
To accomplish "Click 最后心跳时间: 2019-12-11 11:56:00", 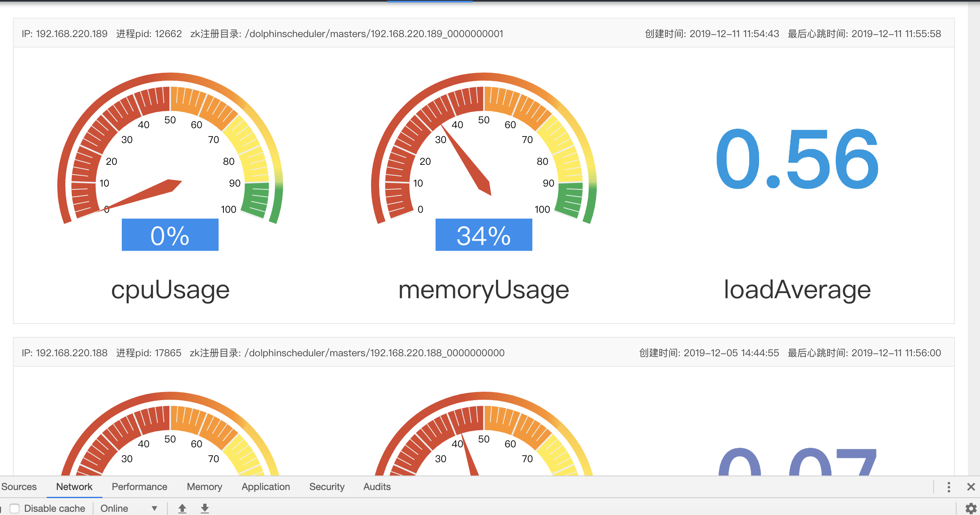I will coord(865,353).
